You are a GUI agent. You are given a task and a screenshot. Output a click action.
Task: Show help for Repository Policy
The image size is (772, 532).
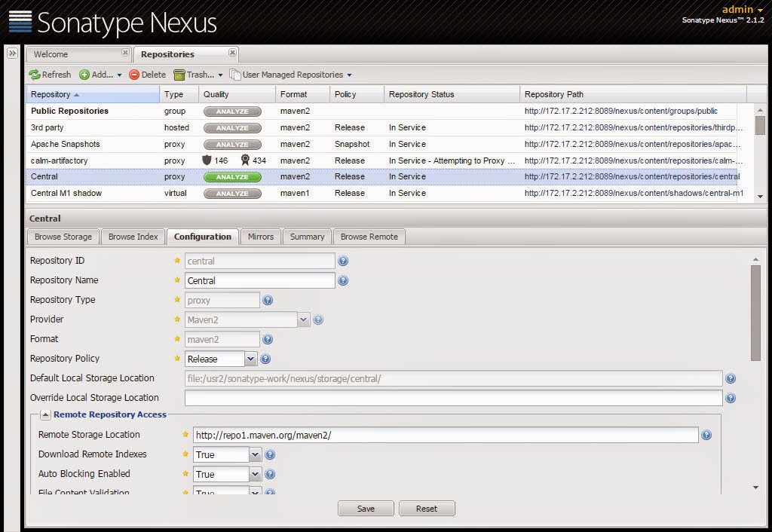click(x=265, y=359)
